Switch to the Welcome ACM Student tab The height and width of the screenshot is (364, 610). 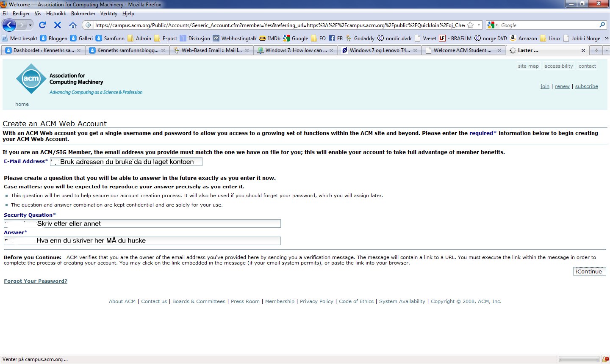pos(463,50)
